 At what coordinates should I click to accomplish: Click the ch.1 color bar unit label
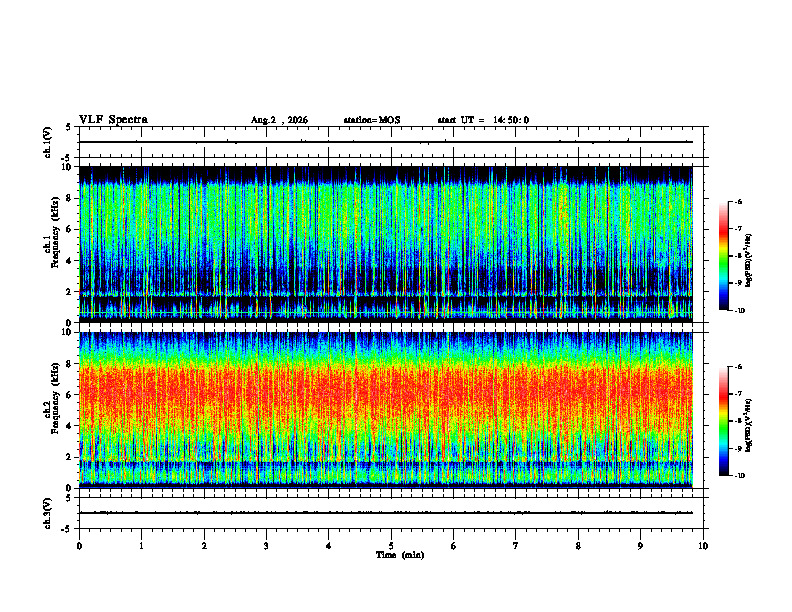click(749, 261)
